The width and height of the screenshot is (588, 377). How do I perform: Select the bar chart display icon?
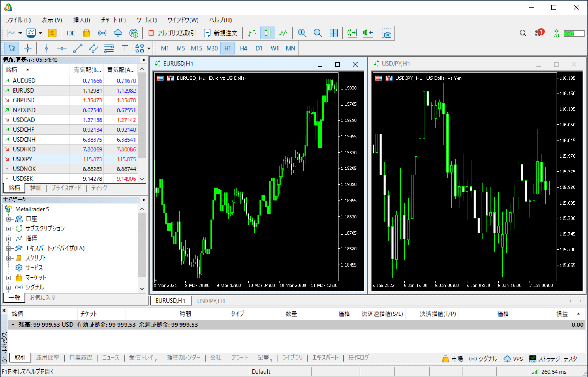tap(252, 33)
